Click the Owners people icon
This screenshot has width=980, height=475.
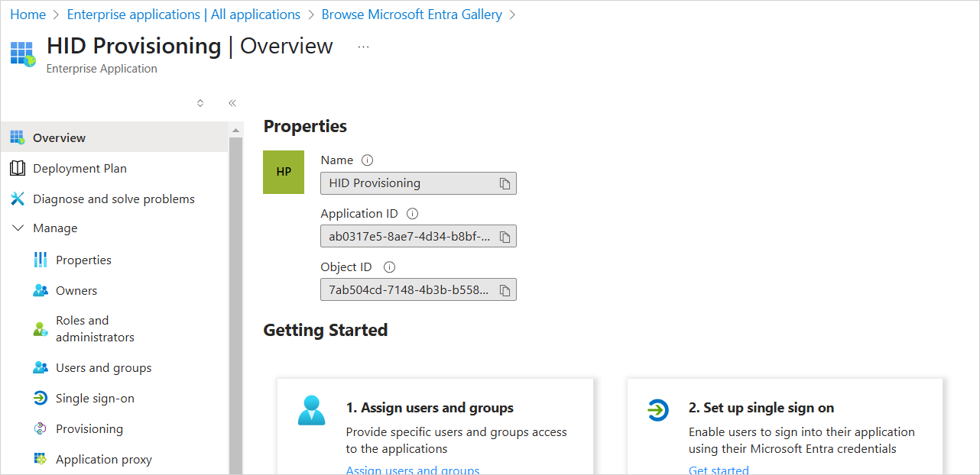tap(41, 290)
